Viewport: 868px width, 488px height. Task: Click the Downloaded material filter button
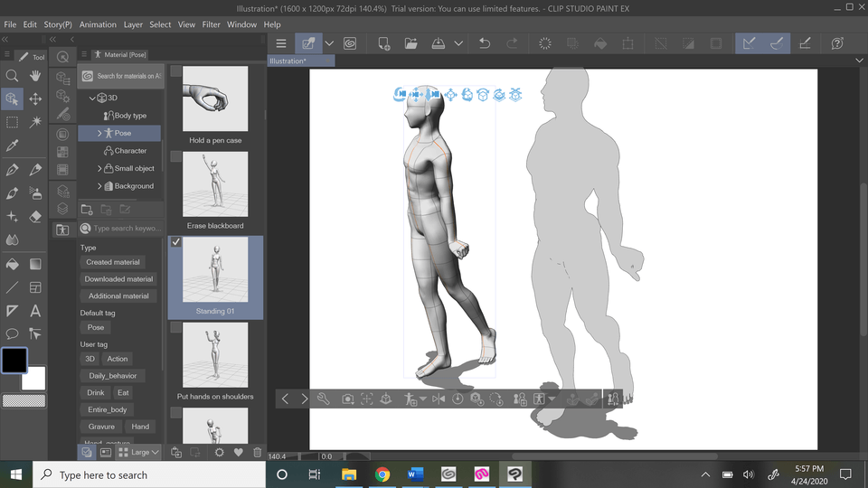click(118, 279)
